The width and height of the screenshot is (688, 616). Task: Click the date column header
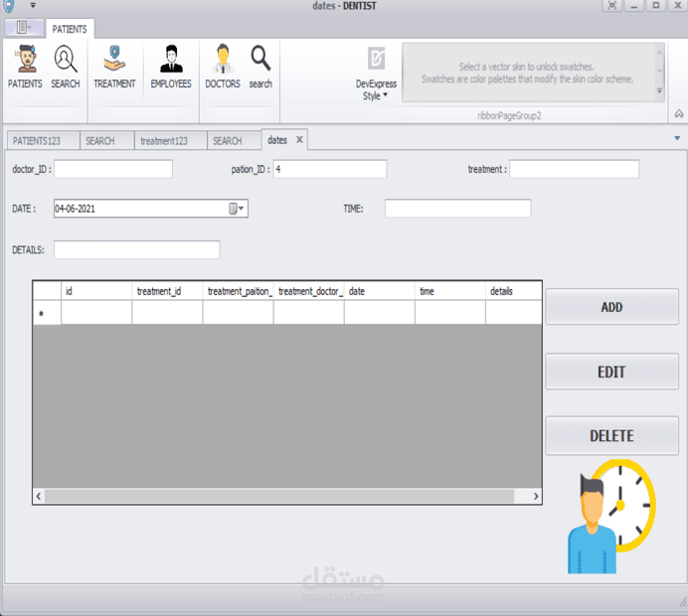379,291
